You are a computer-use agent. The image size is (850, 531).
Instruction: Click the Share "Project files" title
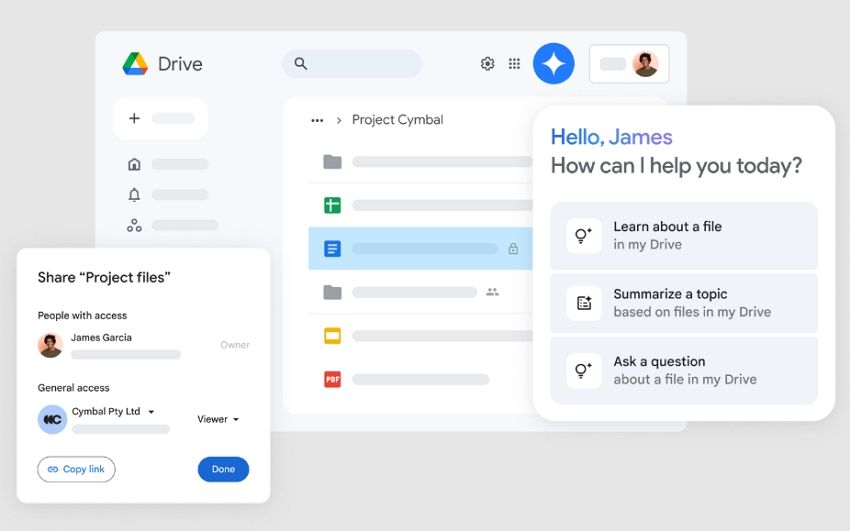click(104, 277)
